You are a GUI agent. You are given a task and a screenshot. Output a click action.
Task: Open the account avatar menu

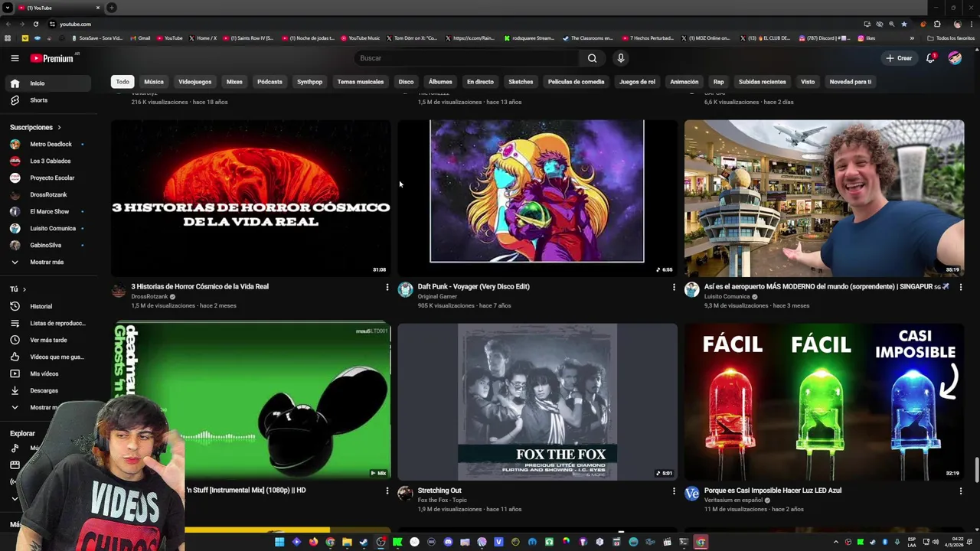(955, 58)
